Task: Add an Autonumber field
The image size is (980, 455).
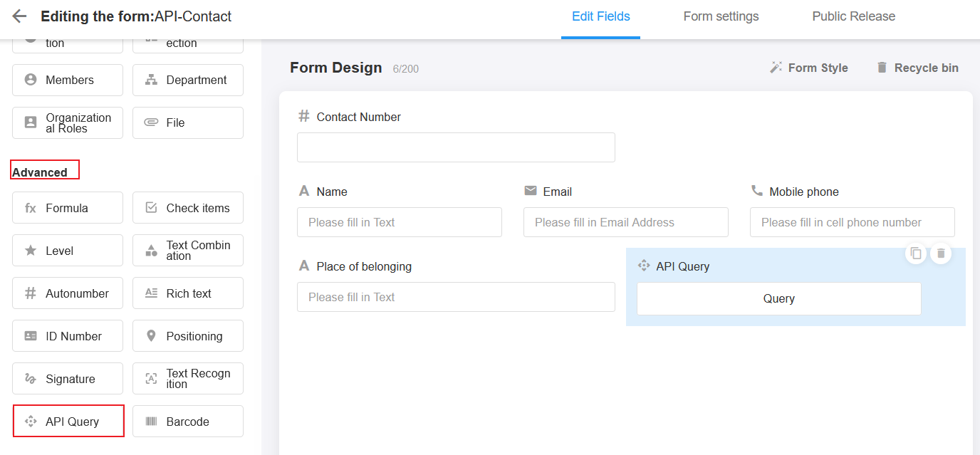Action: (68, 293)
